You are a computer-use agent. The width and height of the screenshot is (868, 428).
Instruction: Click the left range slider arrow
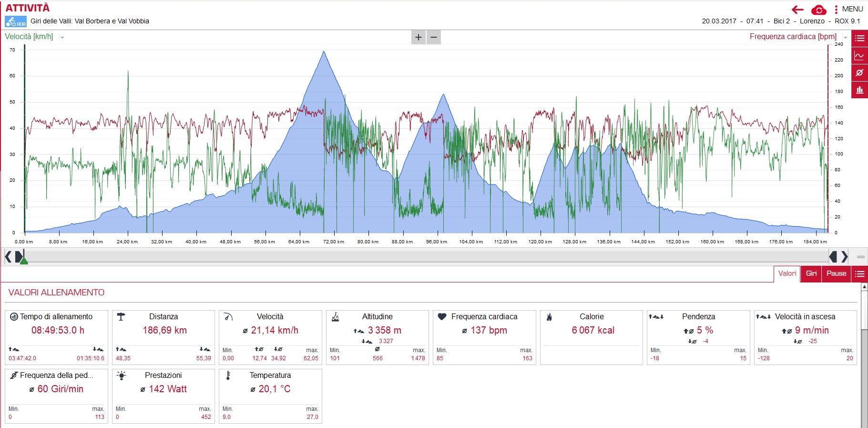pyautogui.click(x=8, y=257)
